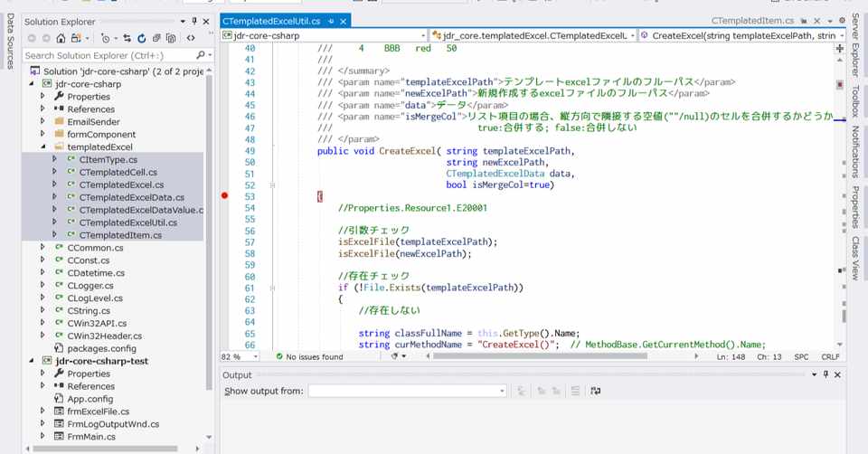The height and width of the screenshot is (454, 868).
Task: Open the Server Explorer side tab
Action: click(856, 45)
